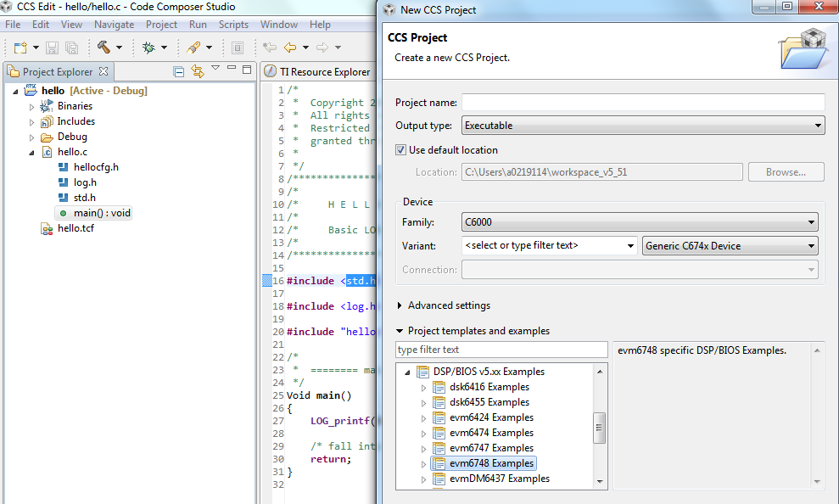Click the hello.tcf file icon
839x504 pixels.
(x=47, y=228)
